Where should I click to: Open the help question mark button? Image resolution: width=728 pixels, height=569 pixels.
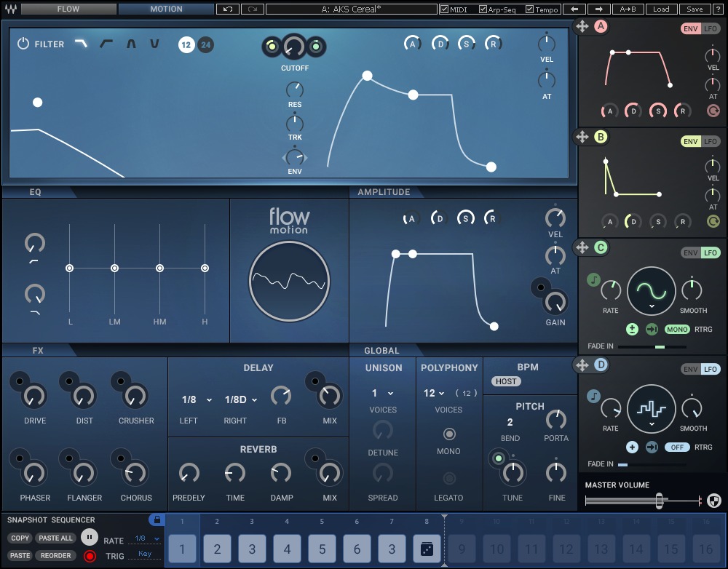coord(719,9)
